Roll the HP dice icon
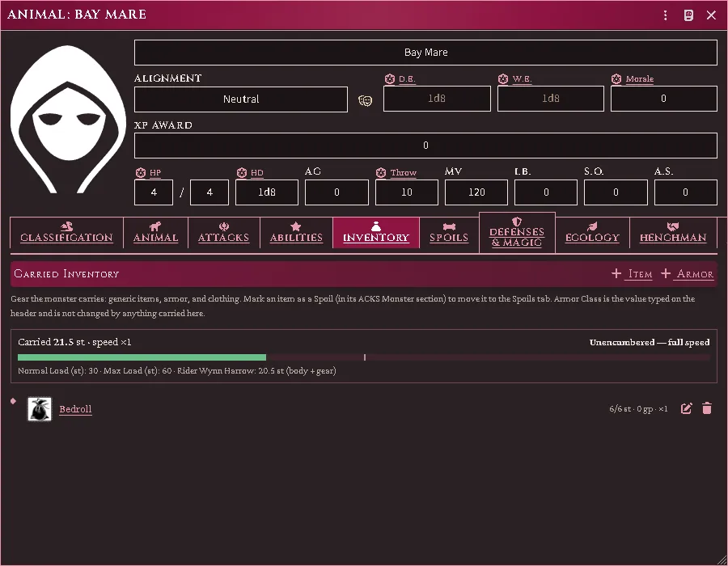Screen dimensions: 728x566 tap(140, 172)
